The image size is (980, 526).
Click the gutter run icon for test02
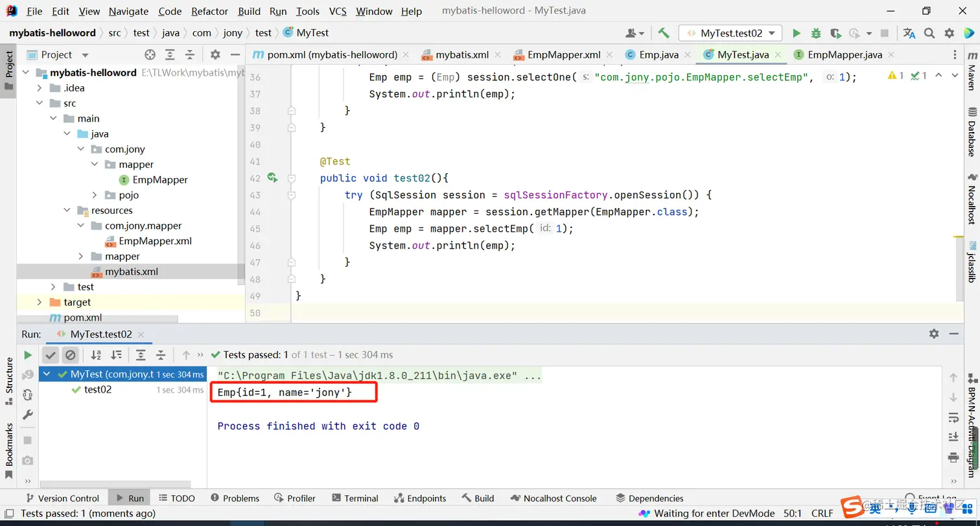point(272,177)
